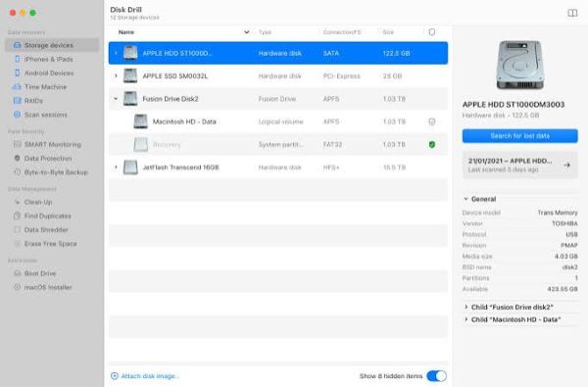Click Trans Memory device model value
This screenshot has height=387, width=588.
[558, 213]
